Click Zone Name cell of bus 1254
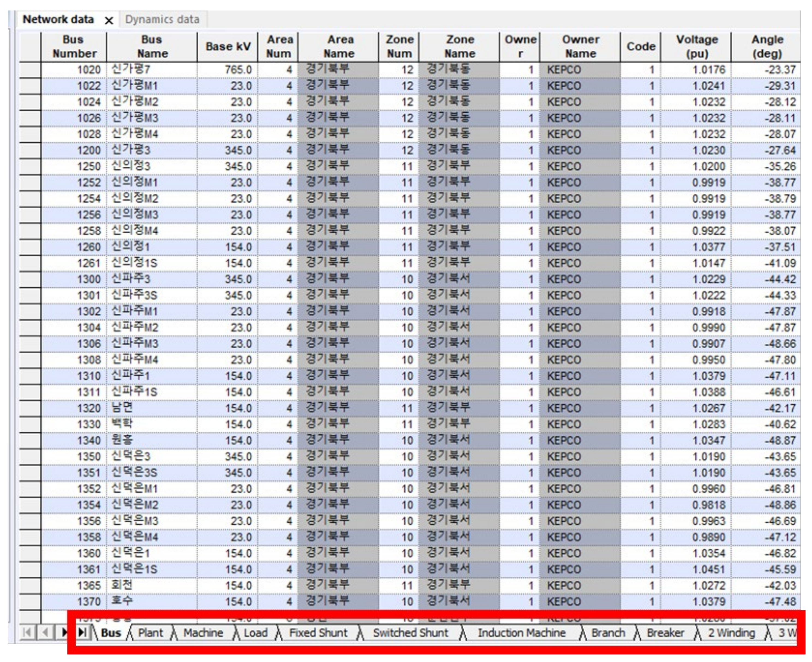The width and height of the screenshot is (812, 662). (459, 199)
